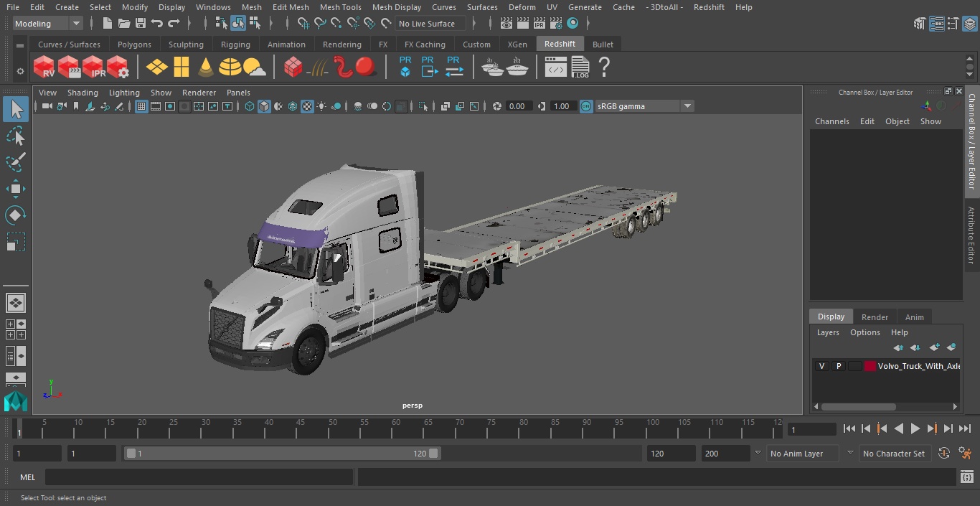Click the playback end time field 120
This screenshot has height=506, width=980.
click(671, 454)
